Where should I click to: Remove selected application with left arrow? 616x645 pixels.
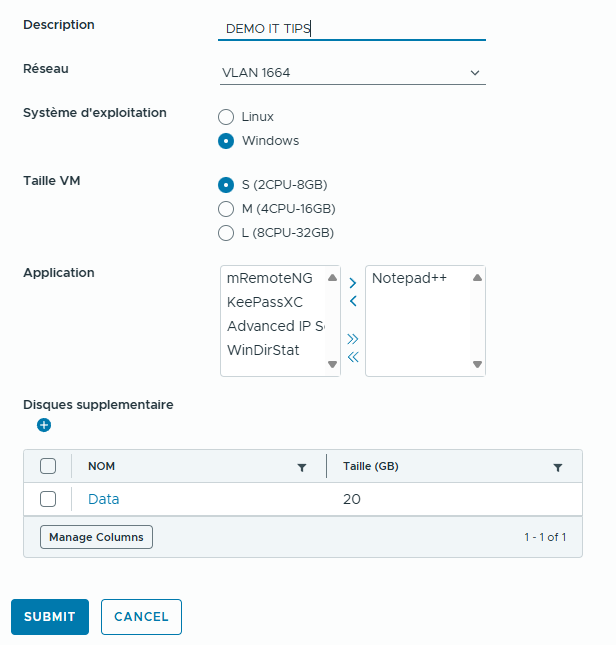coord(353,301)
